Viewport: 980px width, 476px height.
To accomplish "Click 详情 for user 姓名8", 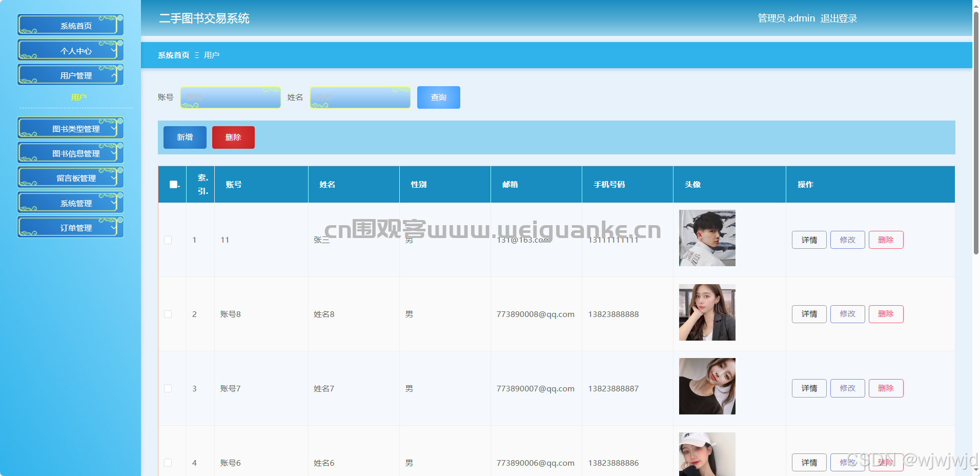I will pyautogui.click(x=809, y=314).
